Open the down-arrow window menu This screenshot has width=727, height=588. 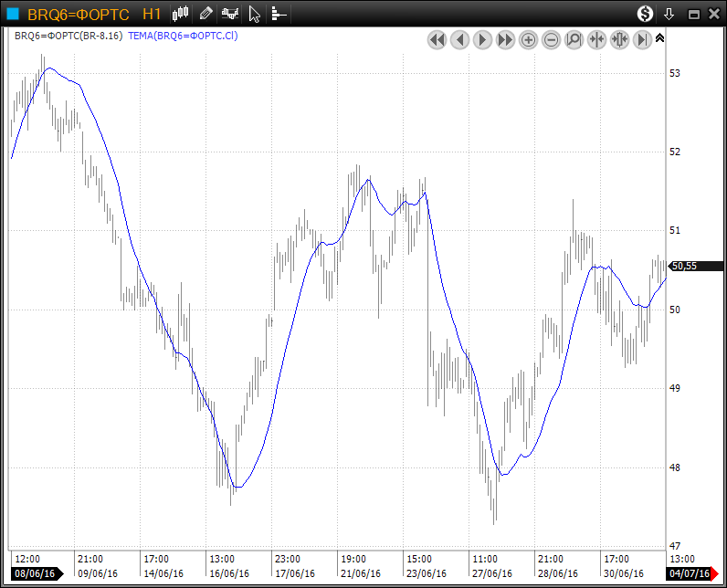pyautogui.click(x=669, y=14)
